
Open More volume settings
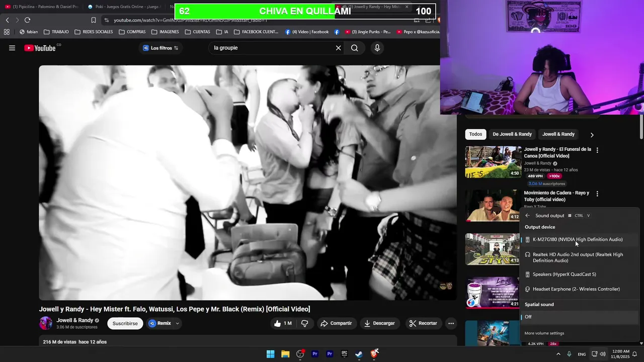(544, 333)
